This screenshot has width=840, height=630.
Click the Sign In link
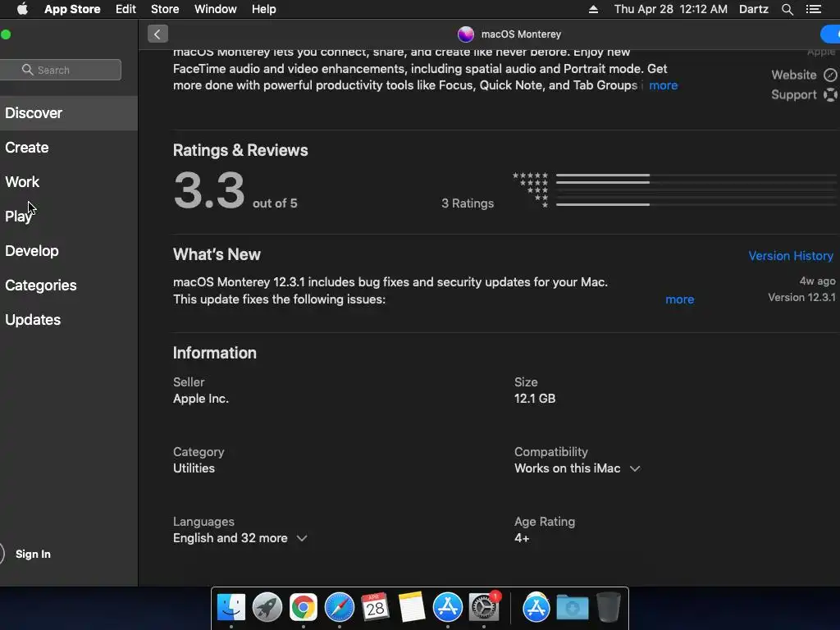coord(33,554)
